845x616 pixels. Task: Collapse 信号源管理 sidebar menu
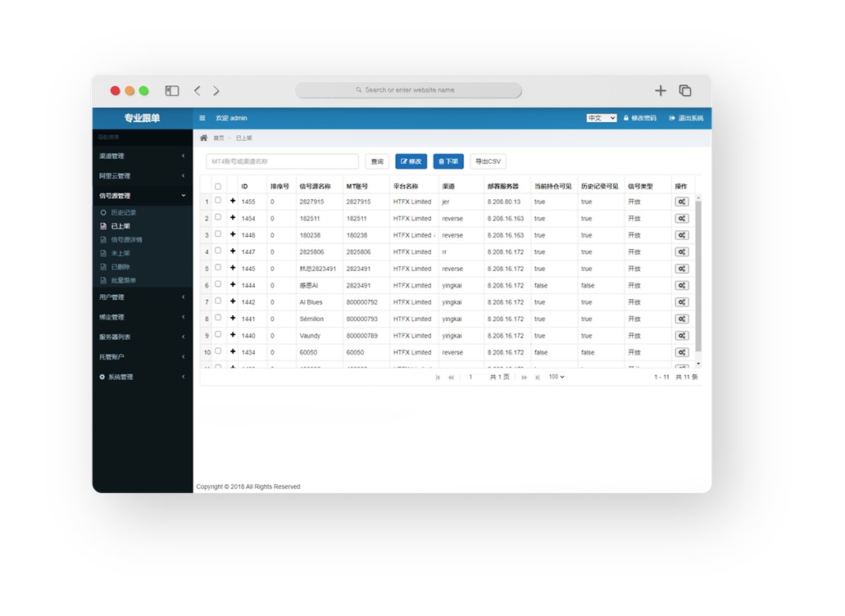(143, 196)
